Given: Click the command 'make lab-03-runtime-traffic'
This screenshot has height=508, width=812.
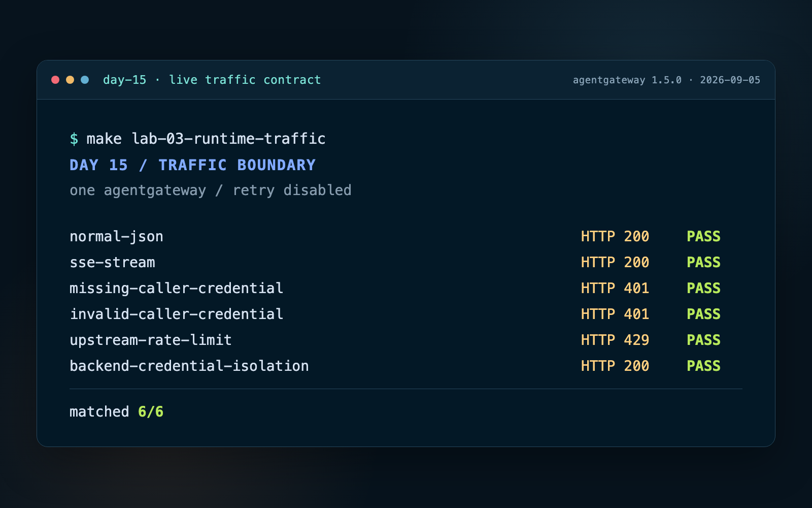Looking at the screenshot, I should (206, 139).
